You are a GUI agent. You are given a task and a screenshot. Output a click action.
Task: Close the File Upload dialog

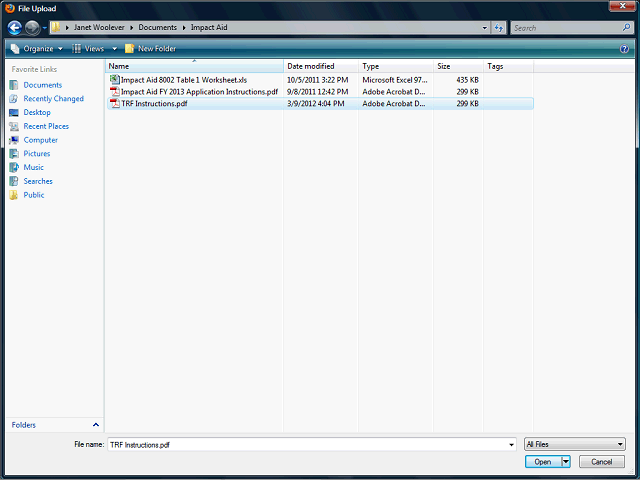(622, 6)
